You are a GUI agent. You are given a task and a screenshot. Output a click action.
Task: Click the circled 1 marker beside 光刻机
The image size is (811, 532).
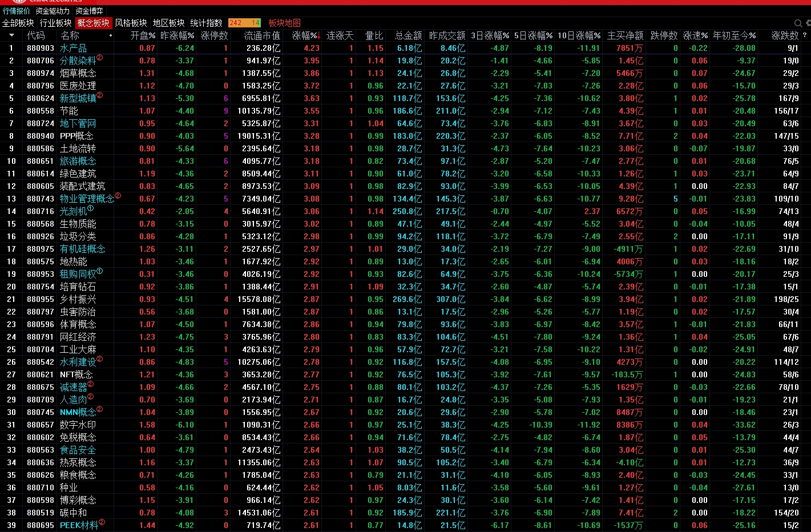point(90,208)
